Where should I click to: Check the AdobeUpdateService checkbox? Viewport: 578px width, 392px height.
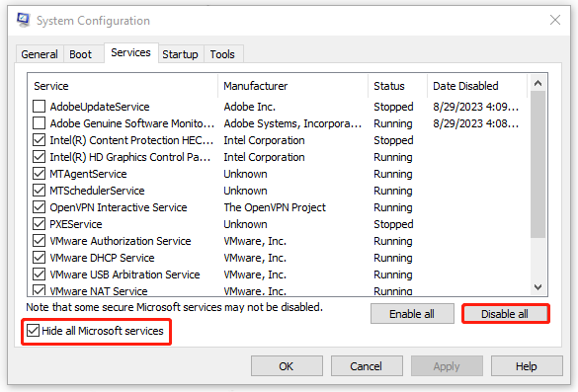(40, 107)
